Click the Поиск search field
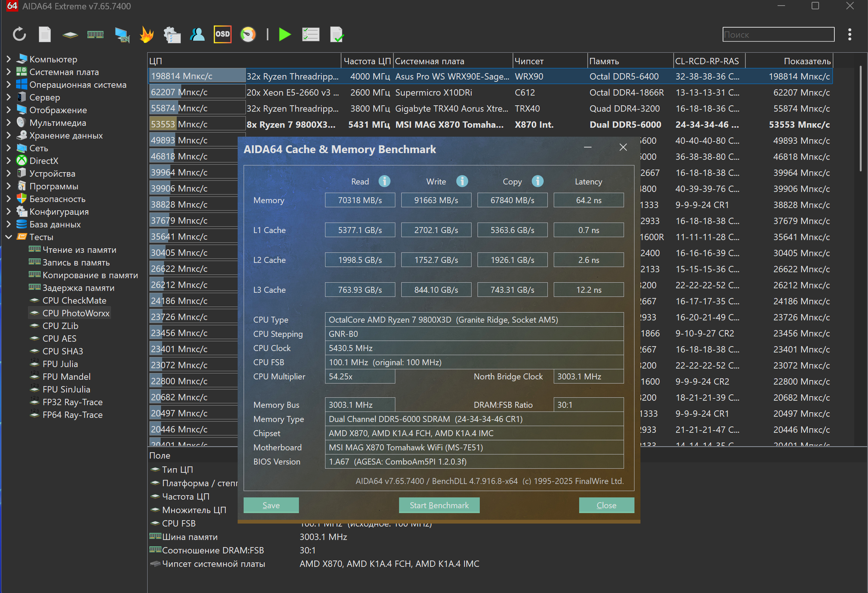 (x=778, y=34)
